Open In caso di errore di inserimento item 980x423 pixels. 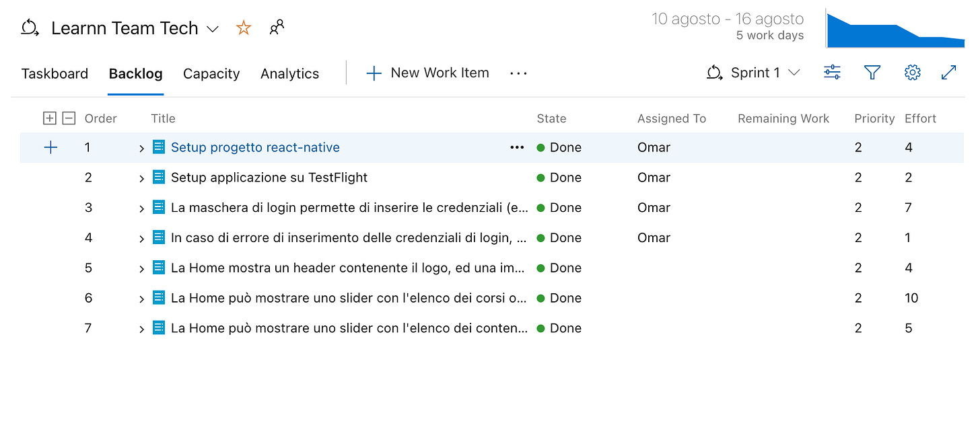coord(349,237)
